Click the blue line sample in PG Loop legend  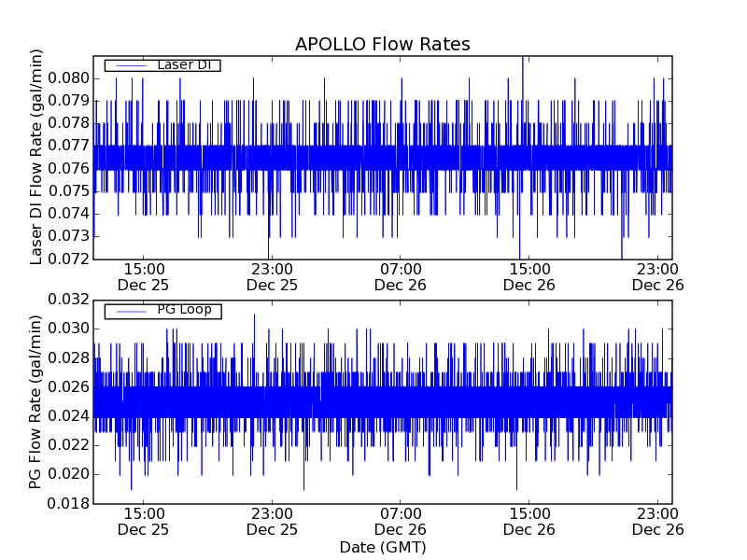point(128,310)
